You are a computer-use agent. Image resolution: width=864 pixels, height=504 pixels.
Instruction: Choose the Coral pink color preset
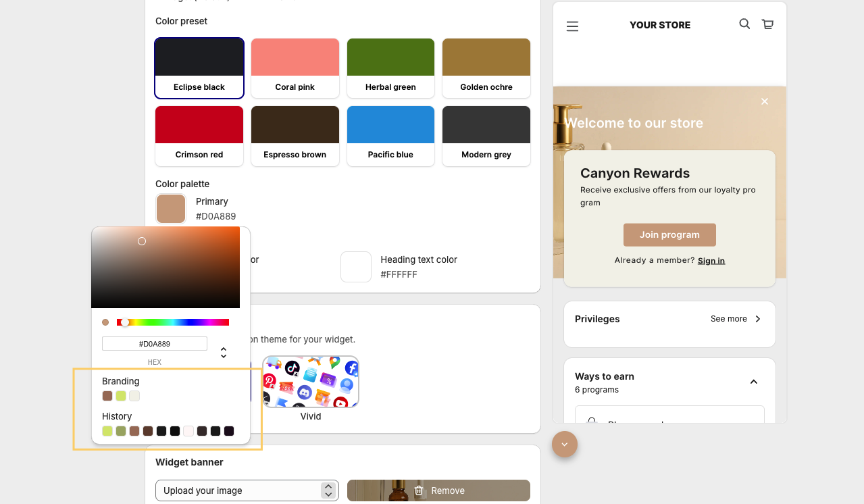[x=295, y=68]
